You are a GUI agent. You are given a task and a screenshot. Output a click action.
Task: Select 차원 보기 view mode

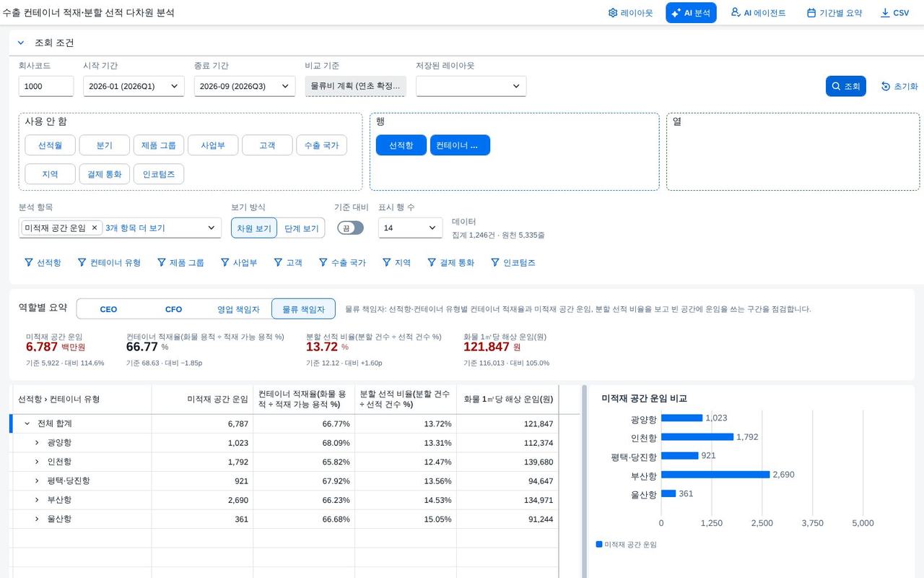(x=254, y=228)
